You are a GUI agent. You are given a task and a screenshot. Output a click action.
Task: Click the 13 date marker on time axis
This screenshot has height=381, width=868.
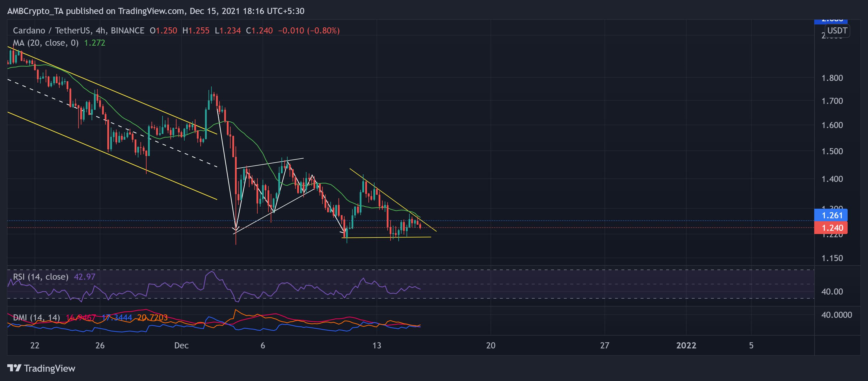pyautogui.click(x=377, y=345)
